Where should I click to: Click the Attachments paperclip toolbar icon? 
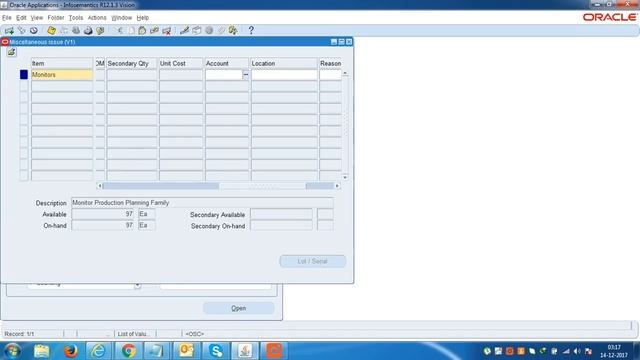click(221, 31)
